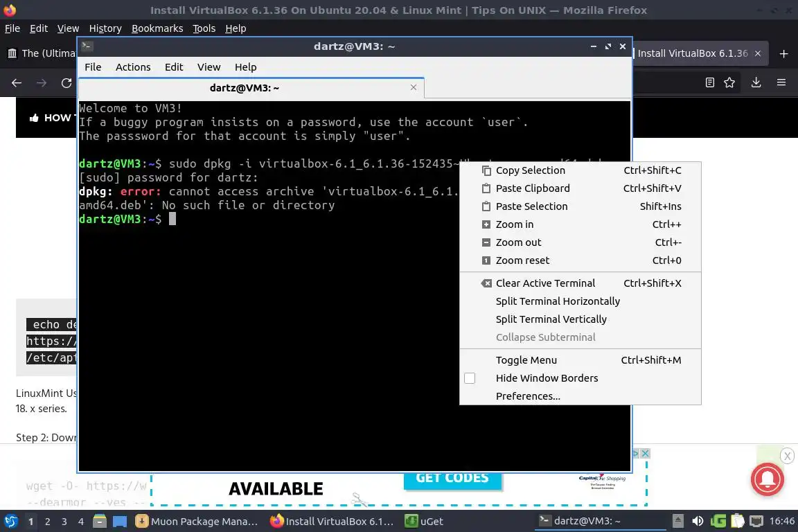The image size is (798, 532).
Task: Open Firefox View menu
Action: [68, 28]
